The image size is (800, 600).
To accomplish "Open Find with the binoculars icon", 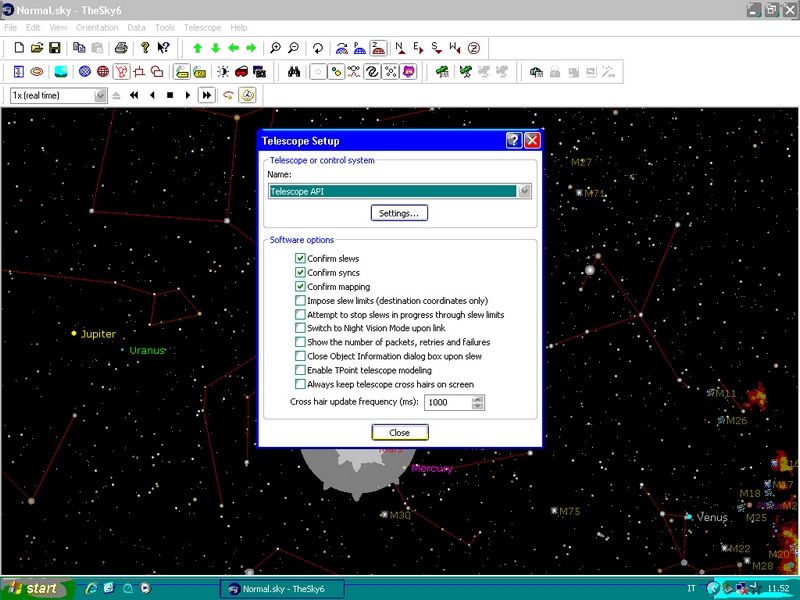I will pos(294,72).
